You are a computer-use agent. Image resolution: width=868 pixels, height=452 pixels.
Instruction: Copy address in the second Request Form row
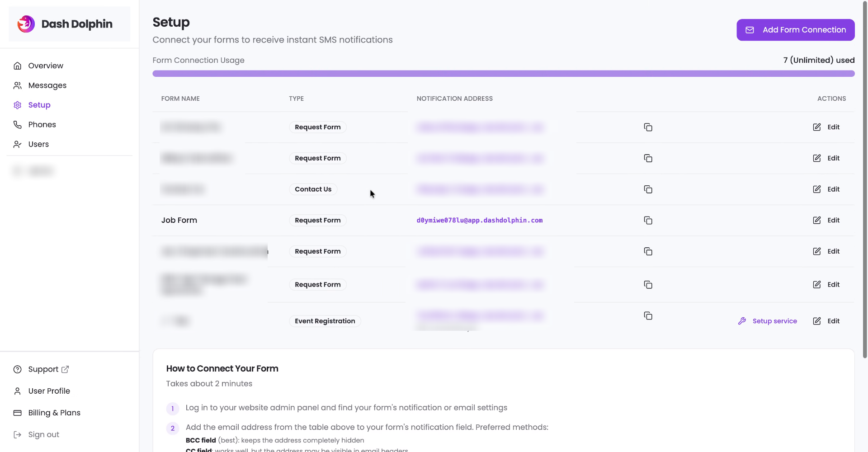pos(648,158)
